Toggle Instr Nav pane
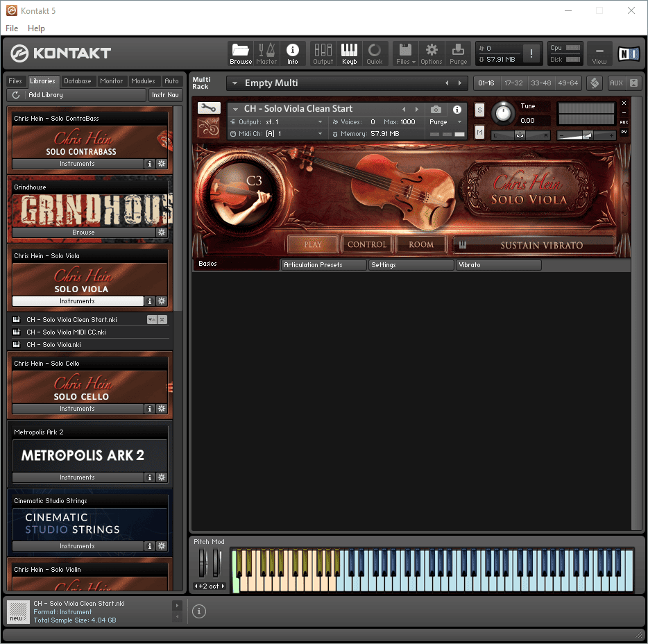Screen dimensions: 648x644 point(165,94)
